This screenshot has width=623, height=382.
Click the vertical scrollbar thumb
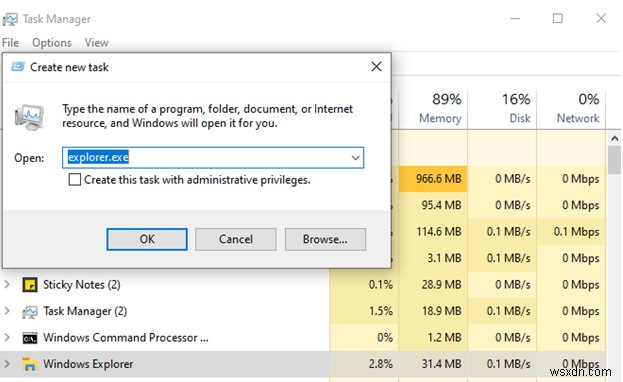[x=615, y=160]
